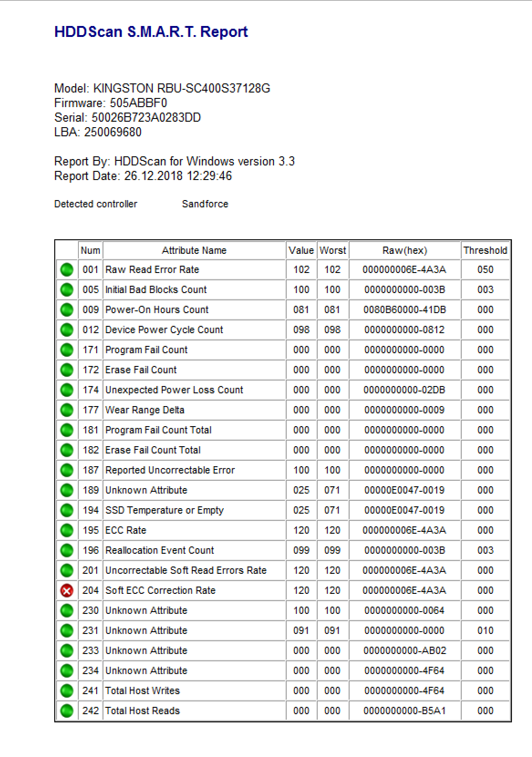Click the Value 081 in Power-On Hours row
The image size is (532, 757).
click(x=301, y=310)
